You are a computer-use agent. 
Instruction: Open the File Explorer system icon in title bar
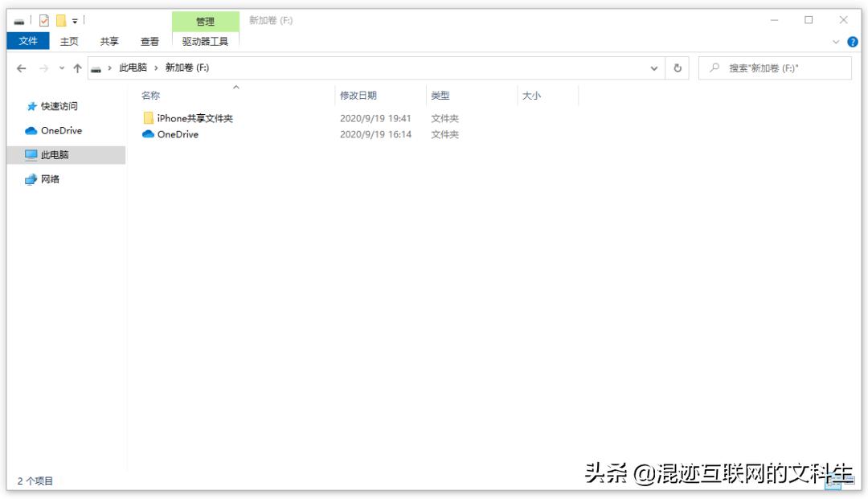pos(18,21)
